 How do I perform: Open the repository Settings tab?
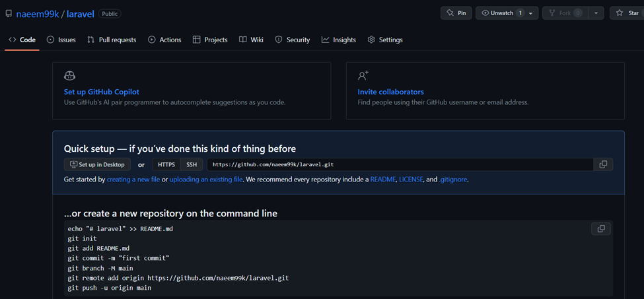pyautogui.click(x=385, y=40)
